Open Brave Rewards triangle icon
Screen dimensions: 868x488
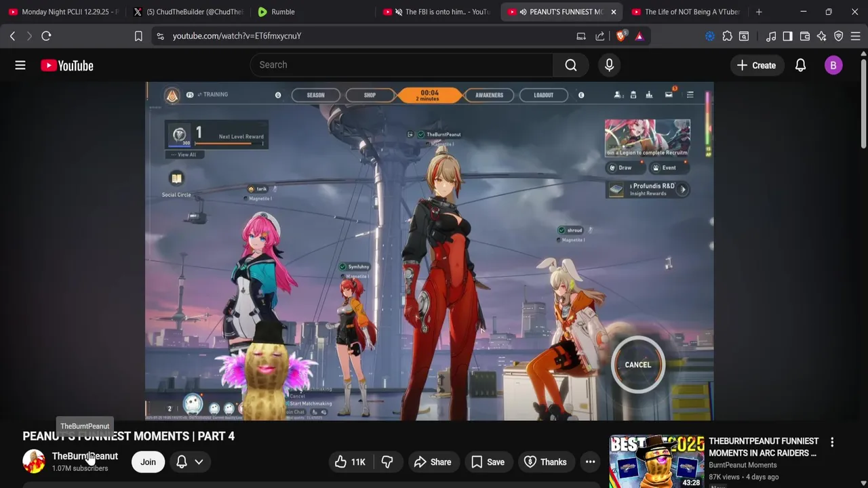pyautogui.click(x=639, y=36)
